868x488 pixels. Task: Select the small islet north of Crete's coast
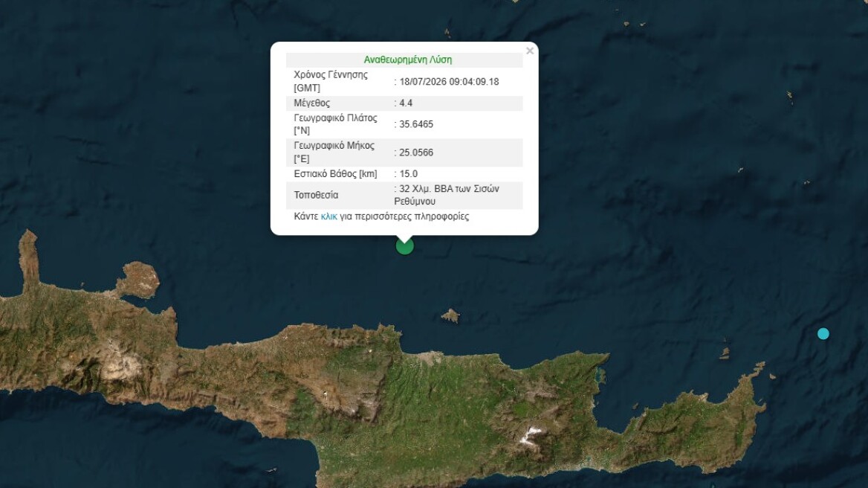[x=450, y=315]
